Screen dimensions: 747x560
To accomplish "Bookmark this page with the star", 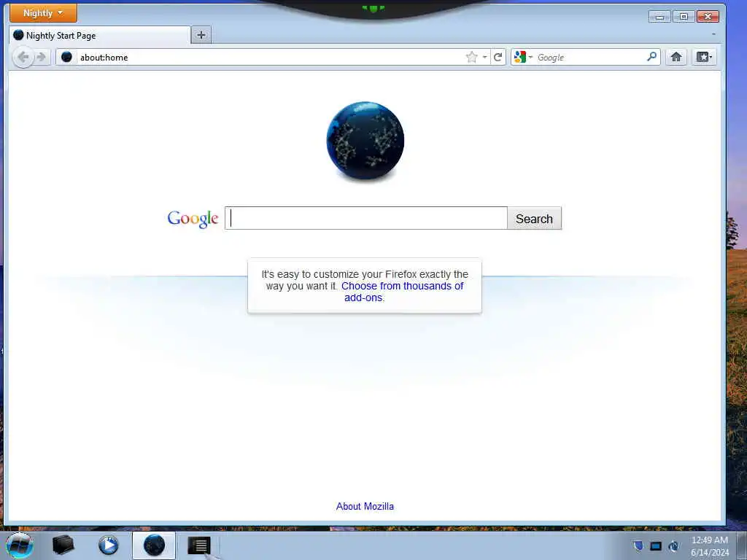I will tap(472, 57).
